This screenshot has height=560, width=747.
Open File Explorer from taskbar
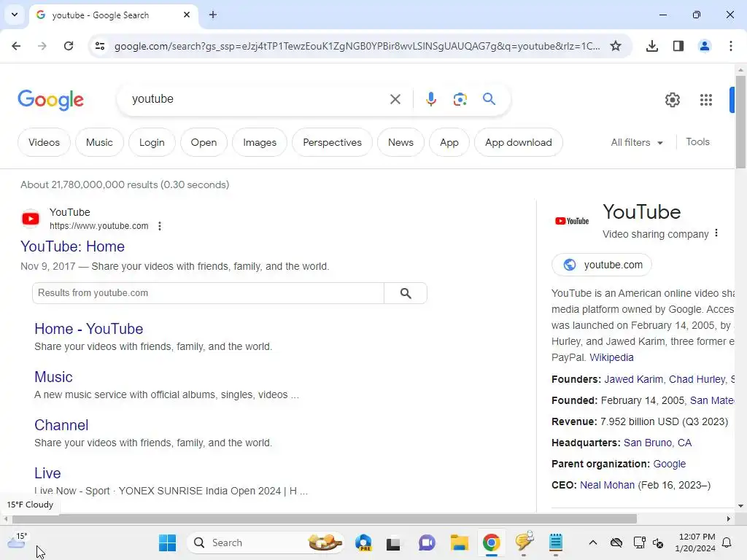(460, 542)
